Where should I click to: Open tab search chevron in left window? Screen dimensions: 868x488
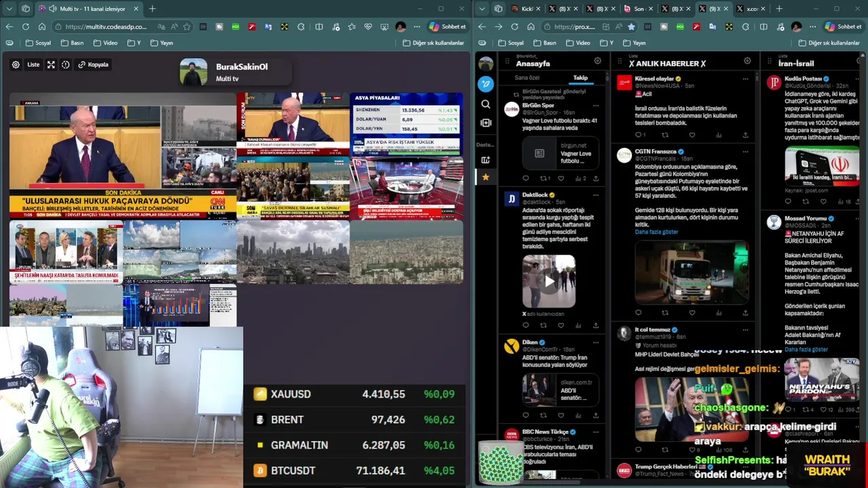pos(9,9)
